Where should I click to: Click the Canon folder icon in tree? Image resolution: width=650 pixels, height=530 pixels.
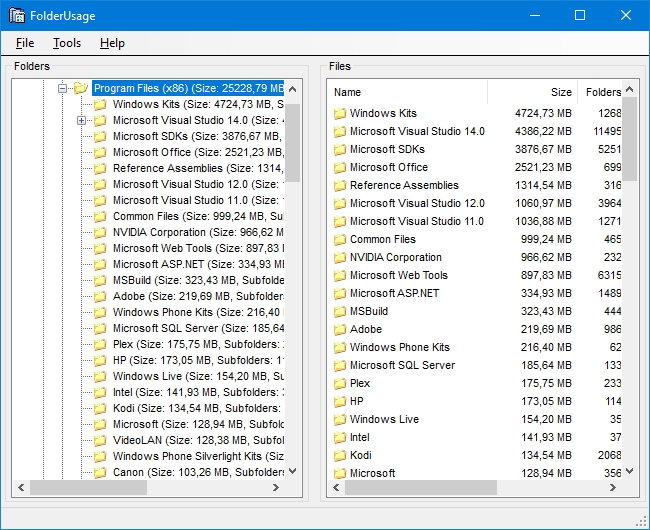point(100,472)
